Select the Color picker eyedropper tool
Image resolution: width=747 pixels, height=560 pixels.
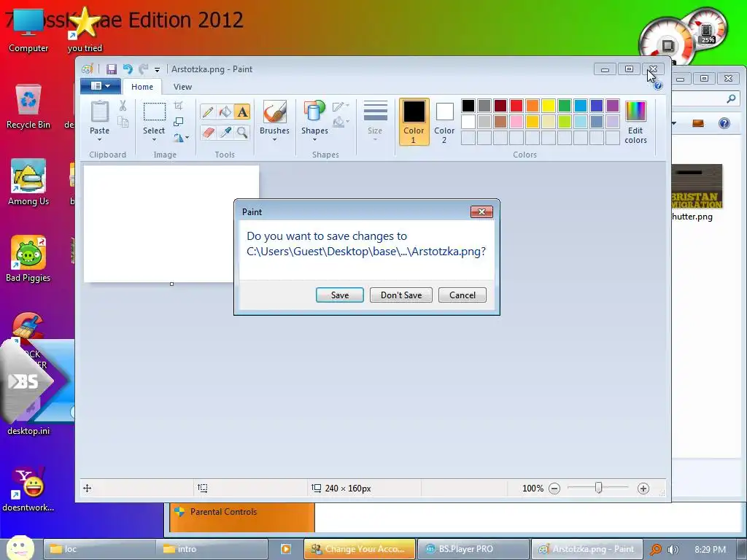tap(225, 132)
